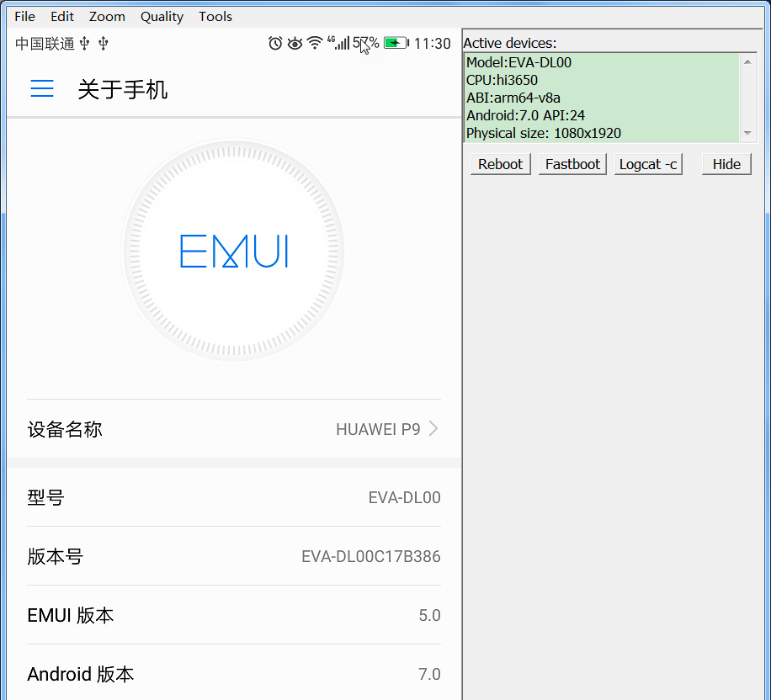Open the hamburger menu icon
771x700 pixels.
(x=42, y=88)
